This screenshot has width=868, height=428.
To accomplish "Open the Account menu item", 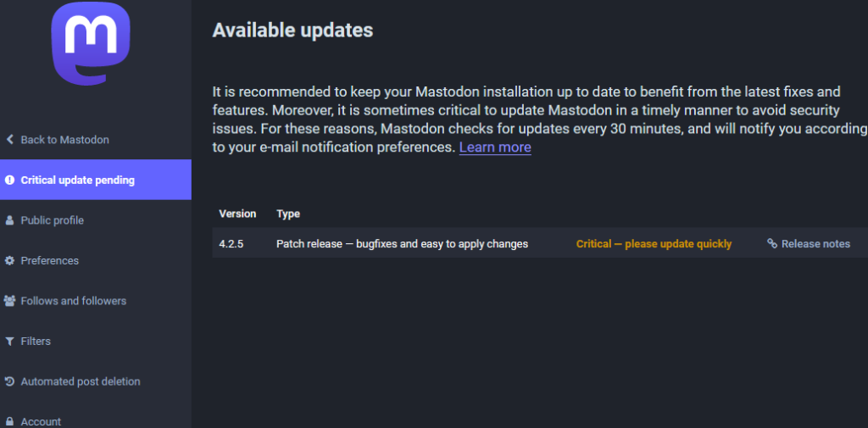I will click(x=41, y=421).
